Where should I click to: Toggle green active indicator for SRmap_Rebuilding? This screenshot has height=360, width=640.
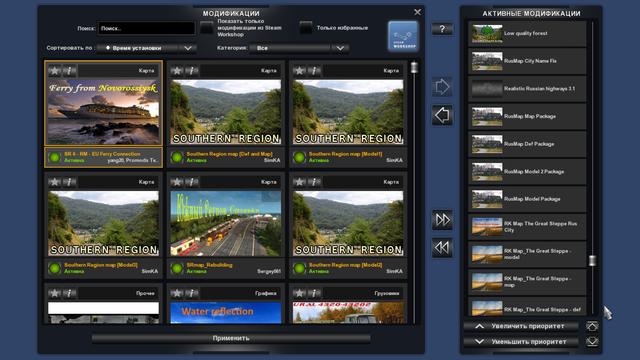(177, 268)
